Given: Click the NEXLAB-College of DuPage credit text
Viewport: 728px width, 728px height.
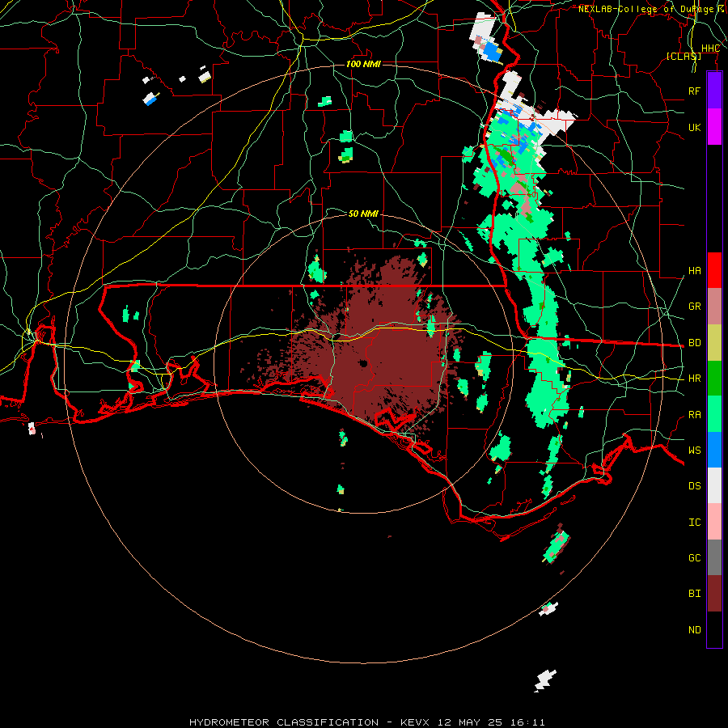Looking at the screenshot, I should pyautogui.click(x=645, y=9).
